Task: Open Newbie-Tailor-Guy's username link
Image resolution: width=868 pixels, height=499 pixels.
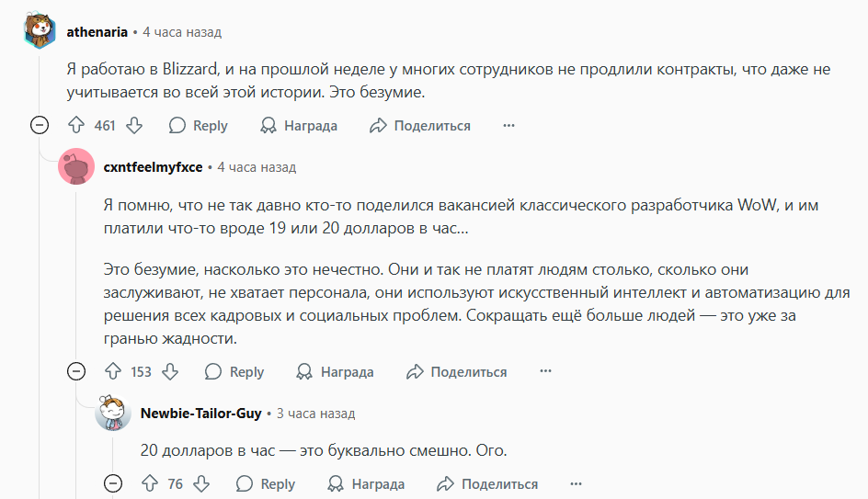Action: pyautogui.click(x=201, y=414)
